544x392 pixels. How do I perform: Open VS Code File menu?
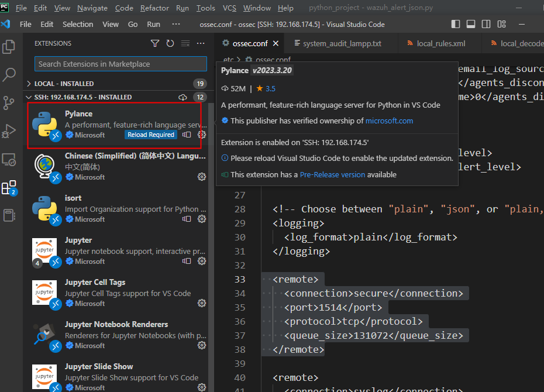click(x=25, y=25)
